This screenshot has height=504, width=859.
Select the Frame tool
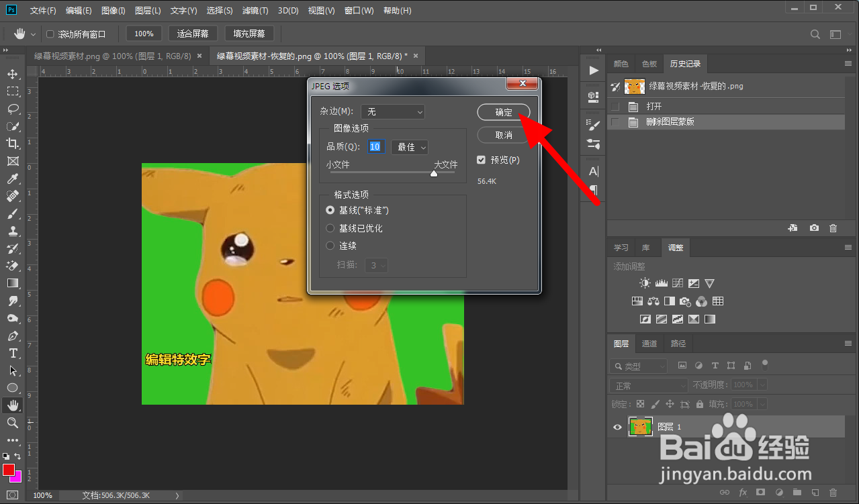(x=13, y=161)
